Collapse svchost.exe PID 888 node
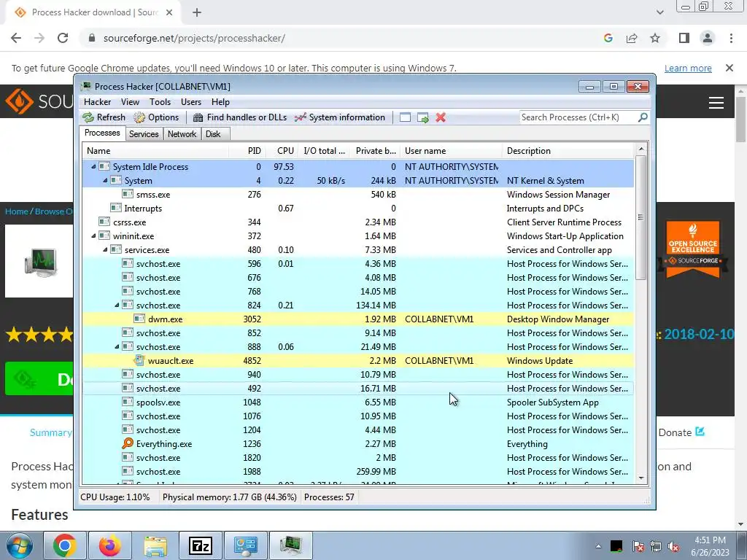Viewport: 747px width, 560px height. tap(117, 346)
